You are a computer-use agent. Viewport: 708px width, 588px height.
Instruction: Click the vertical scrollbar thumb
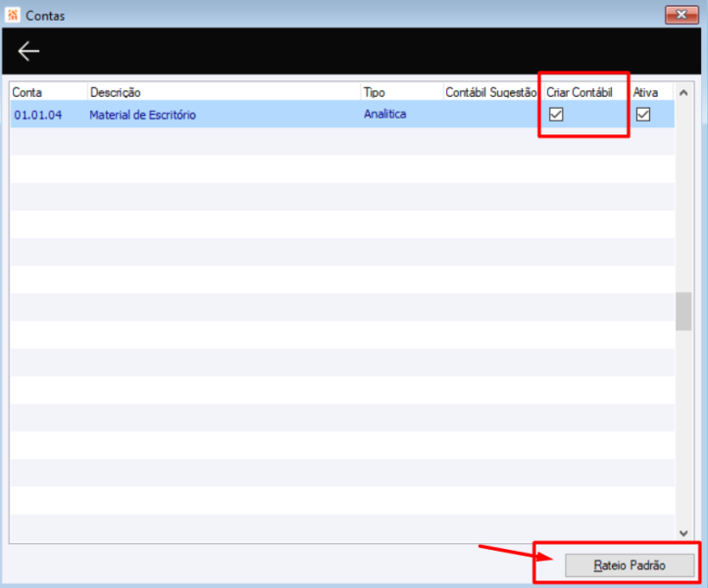click(683, 311)
